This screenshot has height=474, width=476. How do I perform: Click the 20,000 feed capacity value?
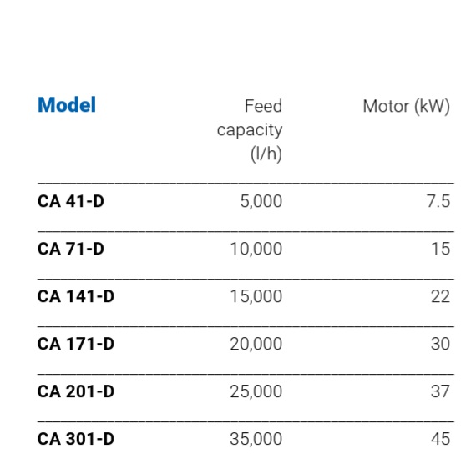click(x=256, y=344)
